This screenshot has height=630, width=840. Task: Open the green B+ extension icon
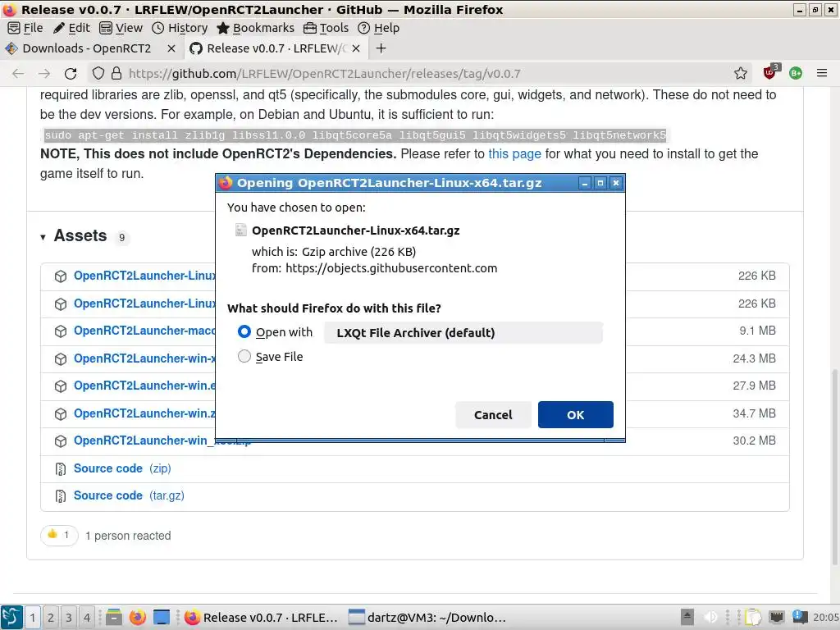796,73
